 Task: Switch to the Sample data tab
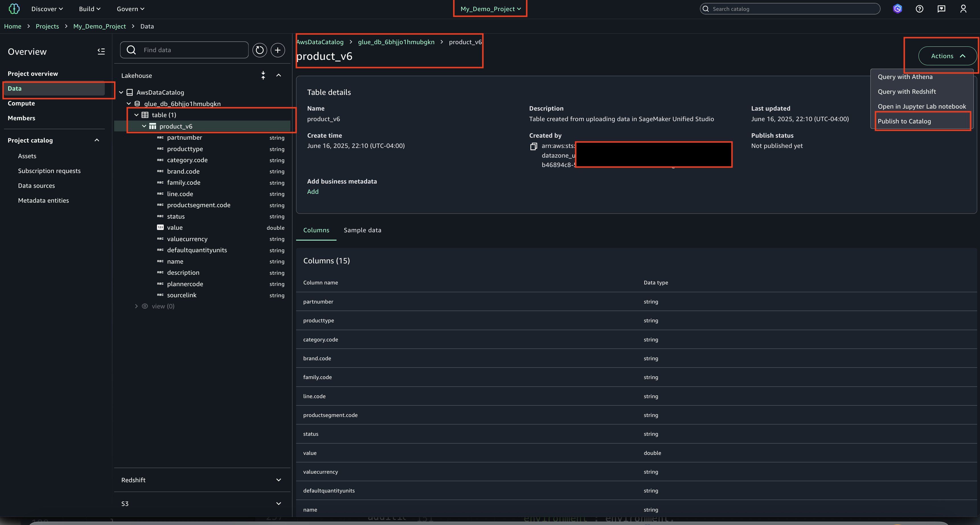pyautogui.click(x=362, y=230)
